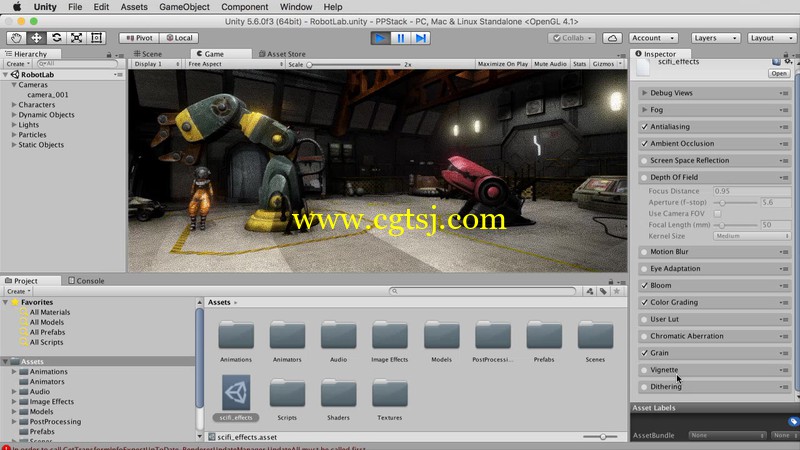Open the Apple menu
800x450 pixels.
17,7
